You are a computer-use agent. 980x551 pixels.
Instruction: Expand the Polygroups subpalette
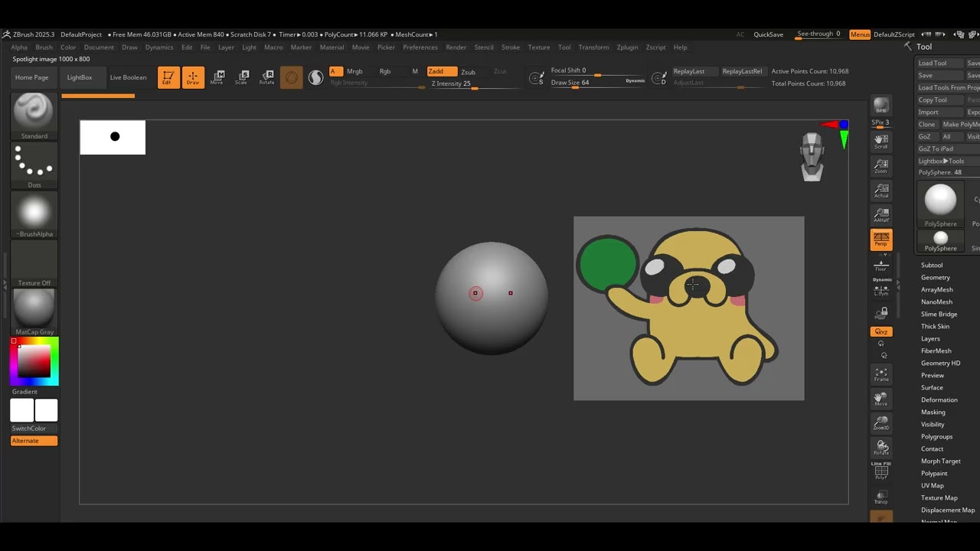point(937,436)
